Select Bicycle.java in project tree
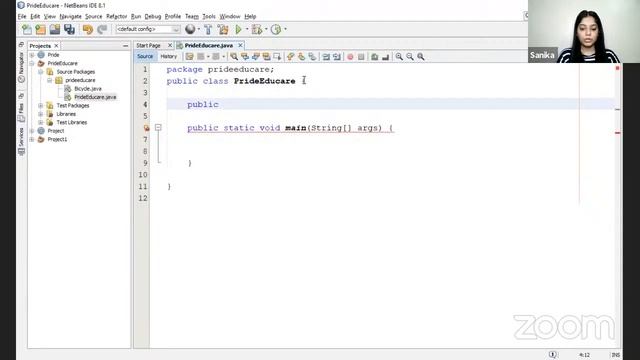The width and height of the screenshot is (640, 360). [x=88, y=89]
